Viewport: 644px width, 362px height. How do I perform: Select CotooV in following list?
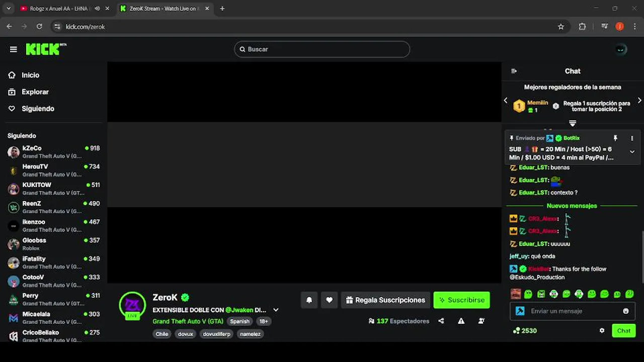53,281
